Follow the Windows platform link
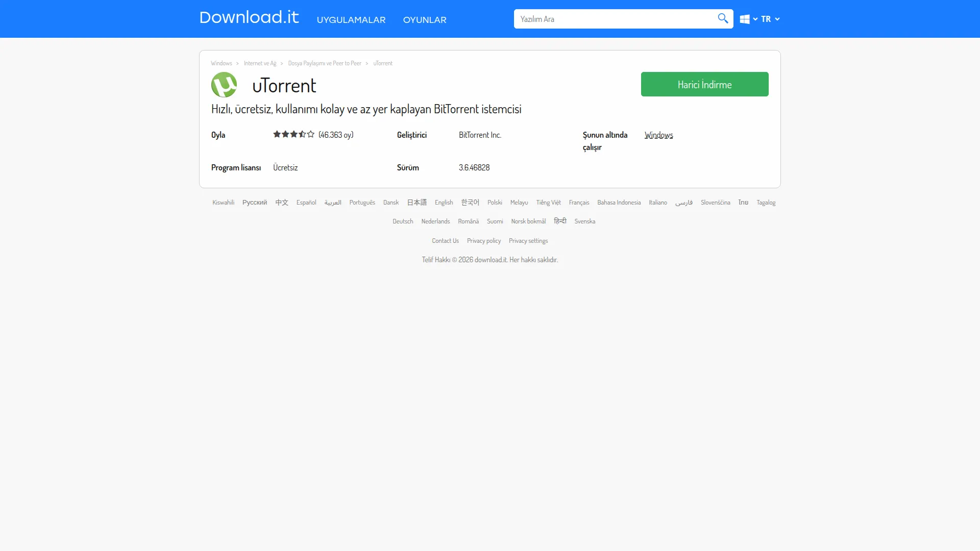980x551 pixels. tap(658, 135)
